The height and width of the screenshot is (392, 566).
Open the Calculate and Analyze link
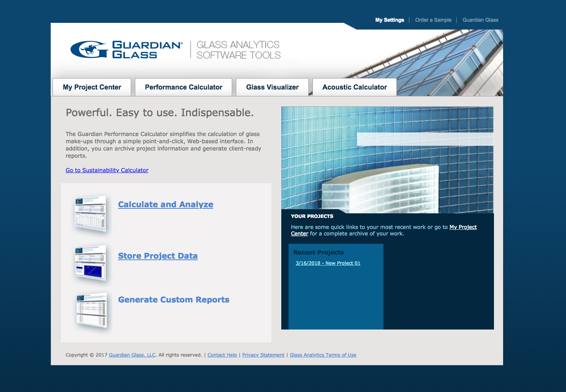[x=165, y=205]
